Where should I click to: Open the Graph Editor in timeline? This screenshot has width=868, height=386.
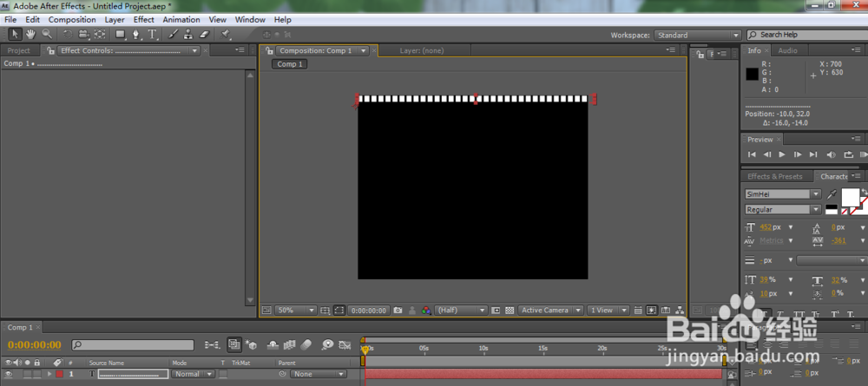tap(345, 345)
